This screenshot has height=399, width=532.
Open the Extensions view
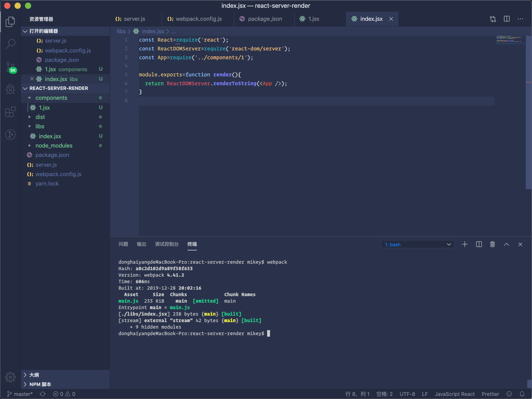[10, 112]
